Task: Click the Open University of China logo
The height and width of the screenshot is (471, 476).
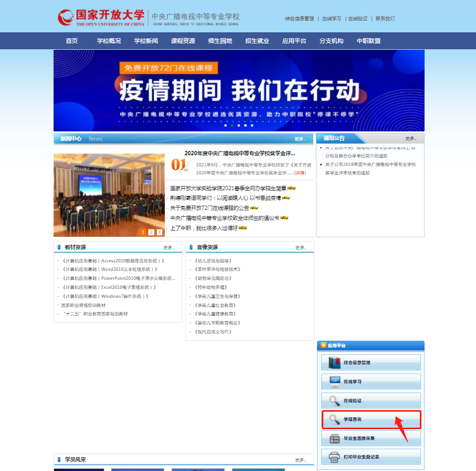Action: click(101, 17)
